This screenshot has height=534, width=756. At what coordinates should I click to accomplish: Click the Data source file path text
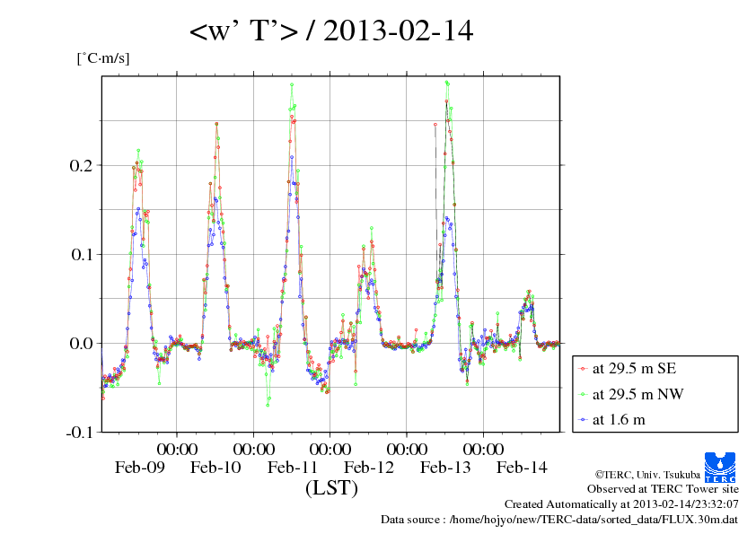tap(560, 519)
